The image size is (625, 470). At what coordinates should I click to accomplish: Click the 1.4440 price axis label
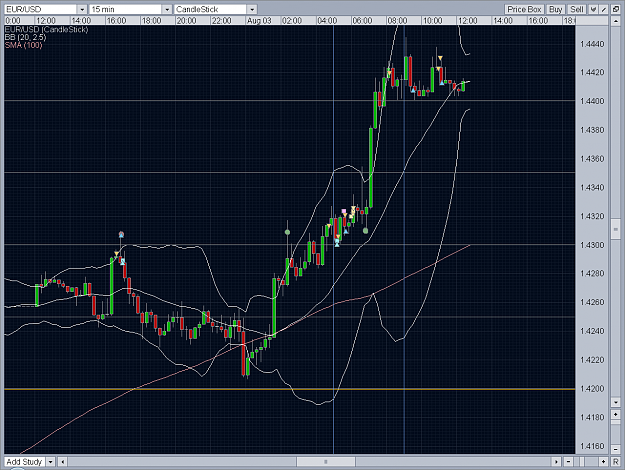592,44
